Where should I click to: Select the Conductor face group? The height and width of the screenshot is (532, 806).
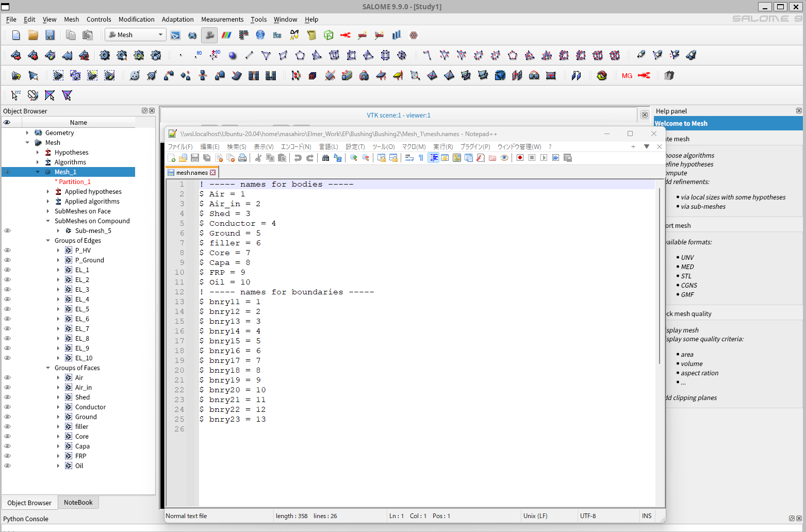90,407
